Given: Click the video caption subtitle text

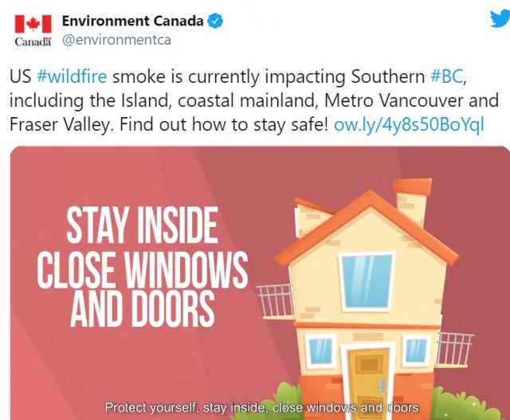Looking at the screenshot, I should tap(261, 407).
